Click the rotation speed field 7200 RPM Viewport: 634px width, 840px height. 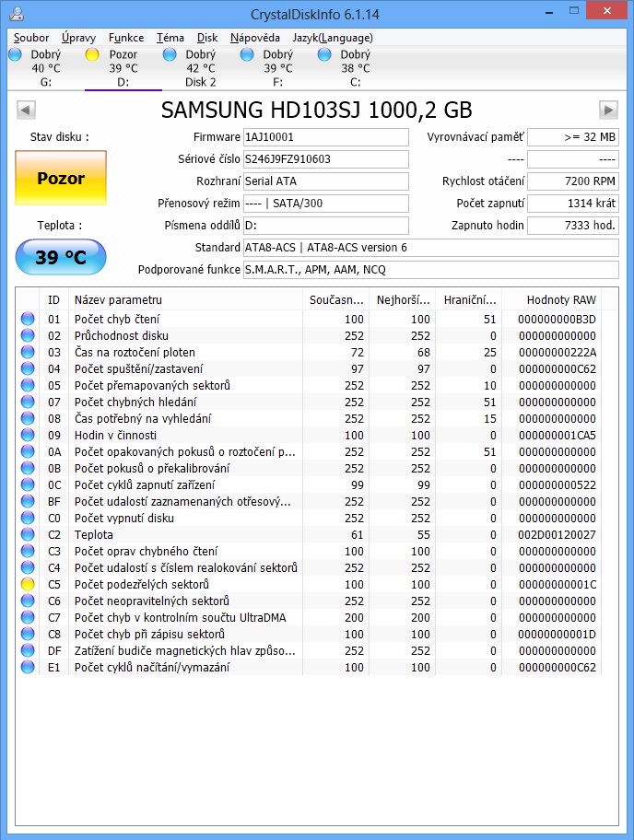click(x=573, y=181)
